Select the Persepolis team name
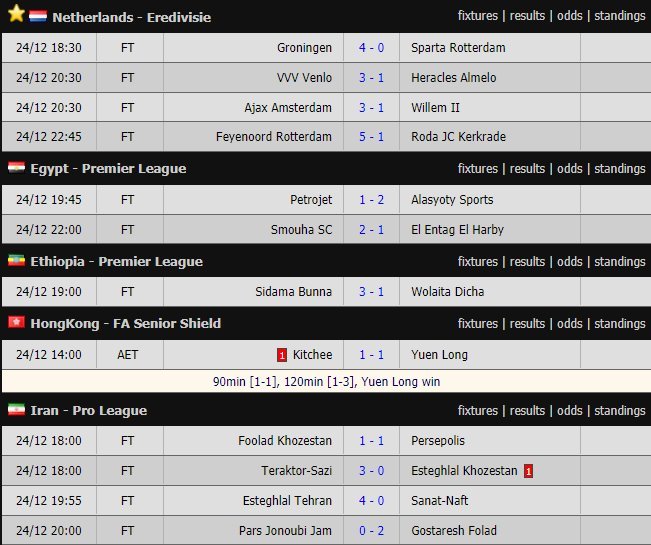651x545 pixels. (438, 441)
